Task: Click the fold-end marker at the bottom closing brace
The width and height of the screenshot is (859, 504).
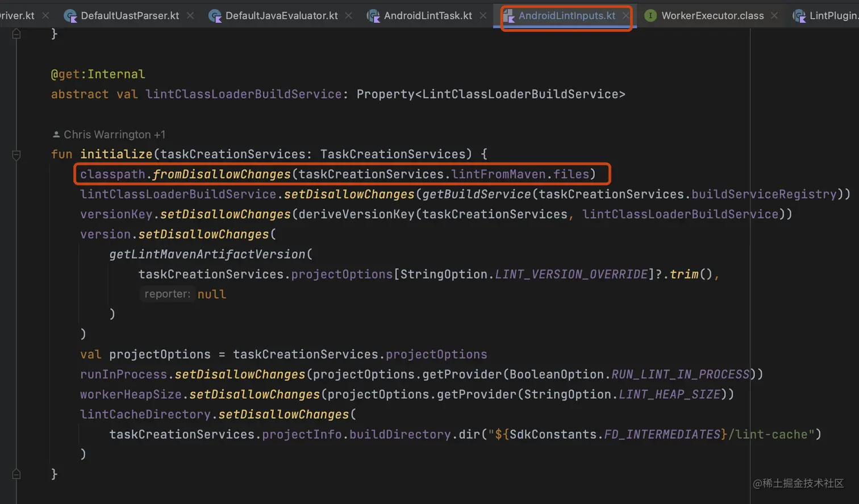Action: pos(16,474)
